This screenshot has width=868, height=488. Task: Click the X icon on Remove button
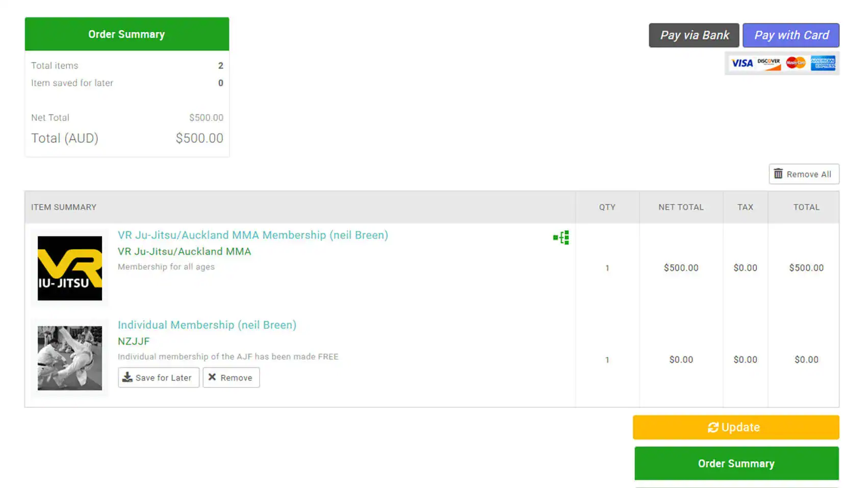click(212, 377)
